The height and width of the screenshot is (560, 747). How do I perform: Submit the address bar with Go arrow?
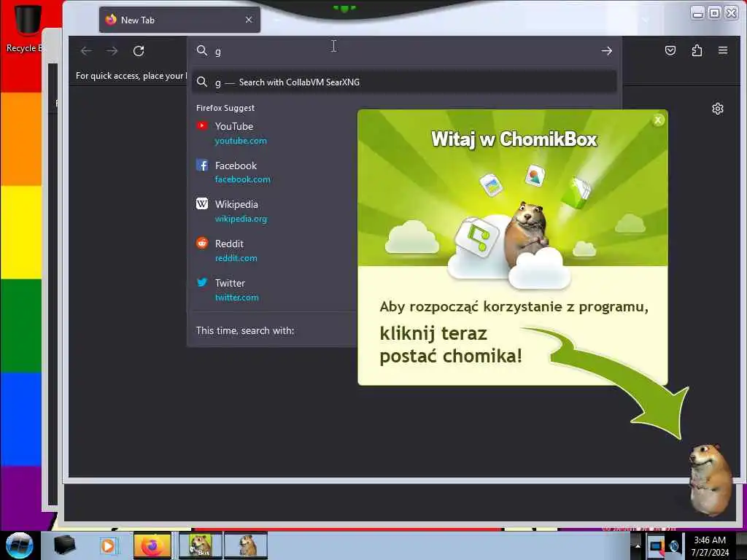point(606,51)
